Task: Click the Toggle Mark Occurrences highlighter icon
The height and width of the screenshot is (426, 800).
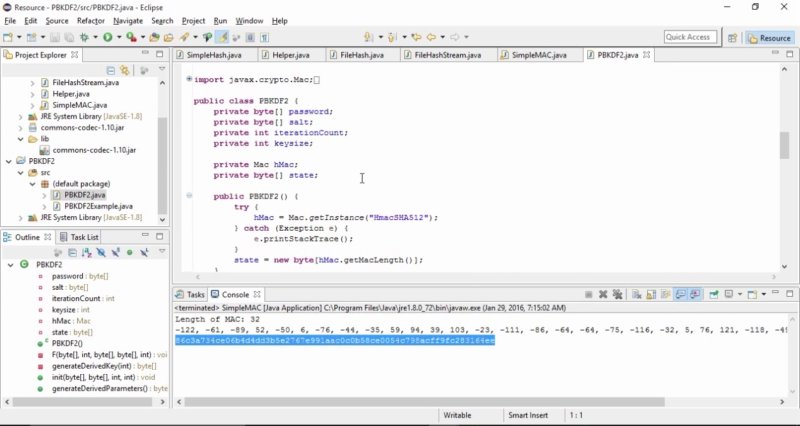Action: click(222, 37)
